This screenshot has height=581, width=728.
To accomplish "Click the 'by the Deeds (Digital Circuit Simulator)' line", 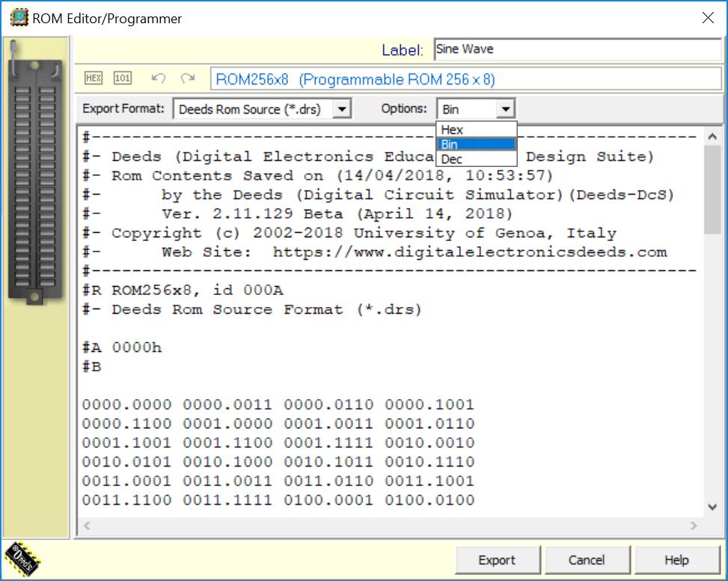I will pos(378,195).
